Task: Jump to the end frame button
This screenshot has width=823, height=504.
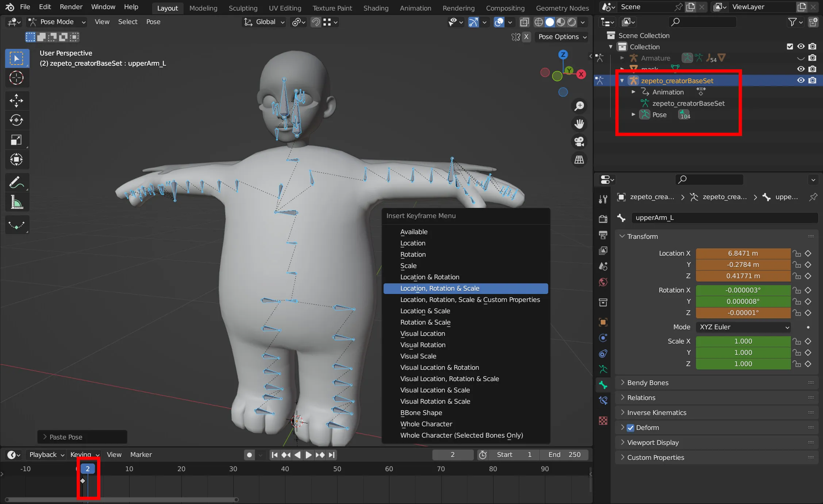Action: pos(331,455)
